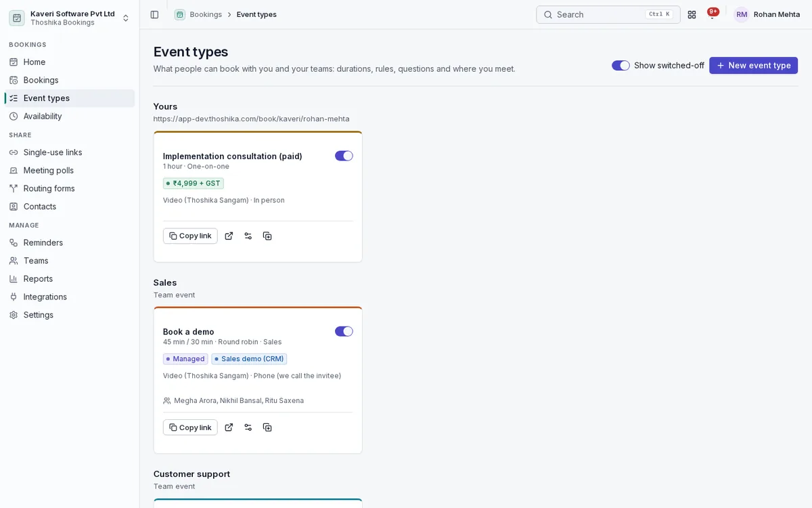Copy link for Book a demo

point(190,427)
